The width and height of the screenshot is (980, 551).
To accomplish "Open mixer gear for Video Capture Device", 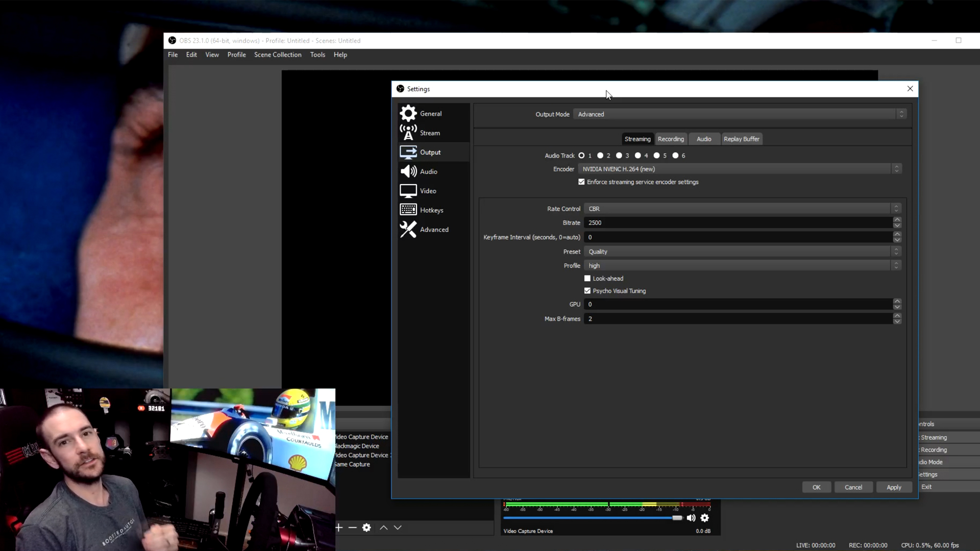I will click(705, 518).
